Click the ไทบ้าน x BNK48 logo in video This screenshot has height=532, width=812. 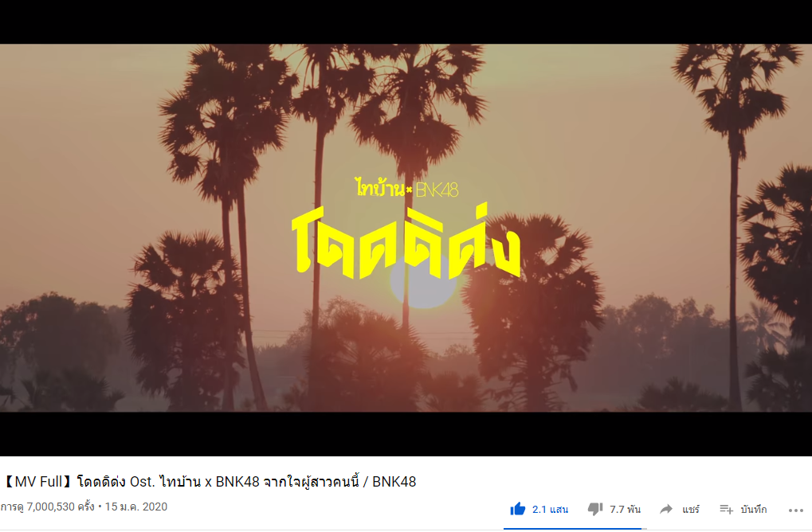click(x=407, y=187)
